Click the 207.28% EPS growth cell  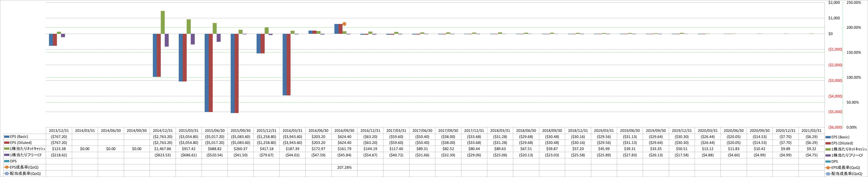point(344,167)
